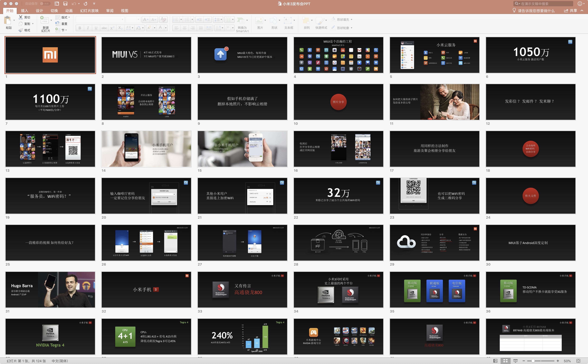Click the Share button

[x=571, y=11]
